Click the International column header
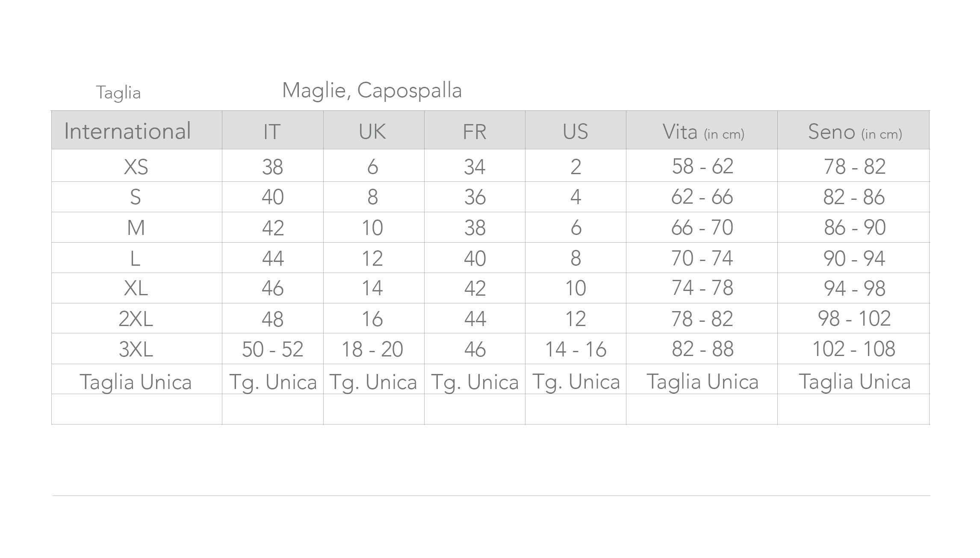Image resolution: width=980 pixels, height=558 pixels. pyautogui.click(x=127, y=131)
